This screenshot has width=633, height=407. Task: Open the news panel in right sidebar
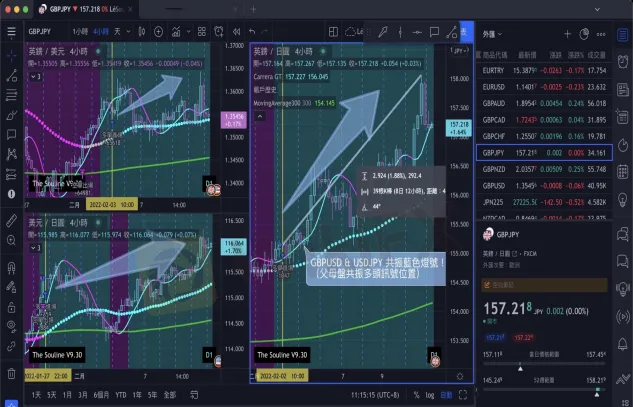click(623, 89)
